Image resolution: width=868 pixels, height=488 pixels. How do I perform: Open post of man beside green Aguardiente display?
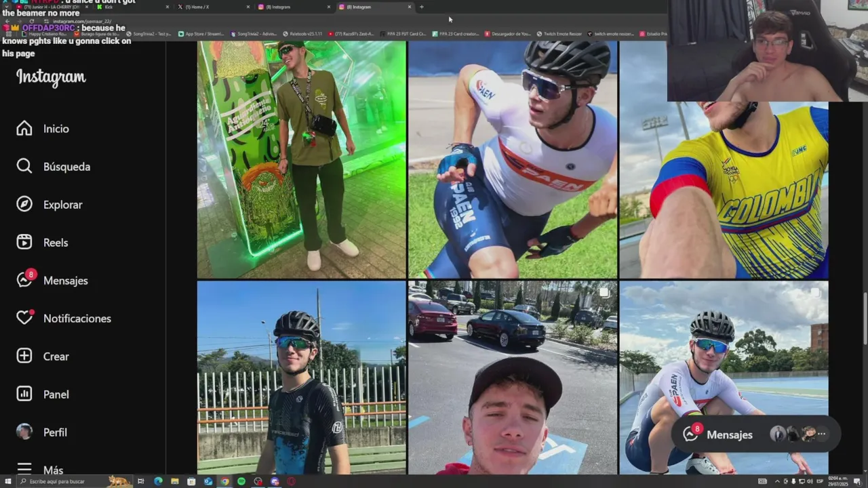[x=301, y=159]
